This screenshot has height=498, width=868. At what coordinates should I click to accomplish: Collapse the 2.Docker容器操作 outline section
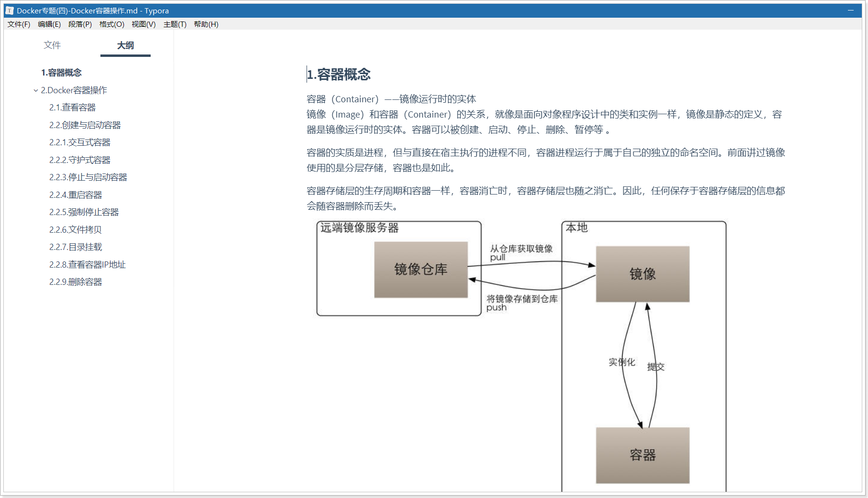pyautogui.click(x=35, y=90)
